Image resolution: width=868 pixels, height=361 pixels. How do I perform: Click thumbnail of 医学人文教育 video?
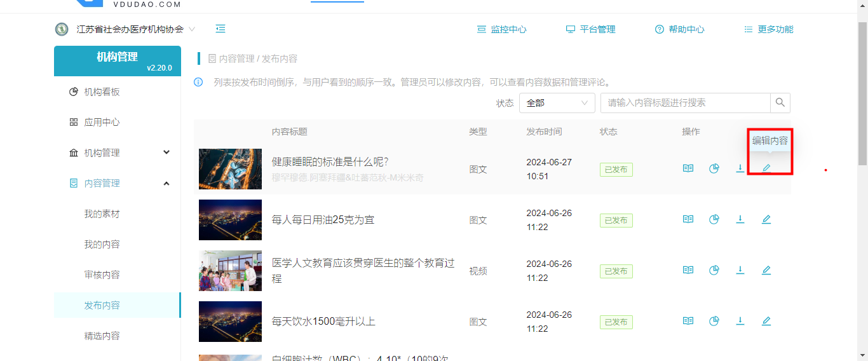click(230, 271)
